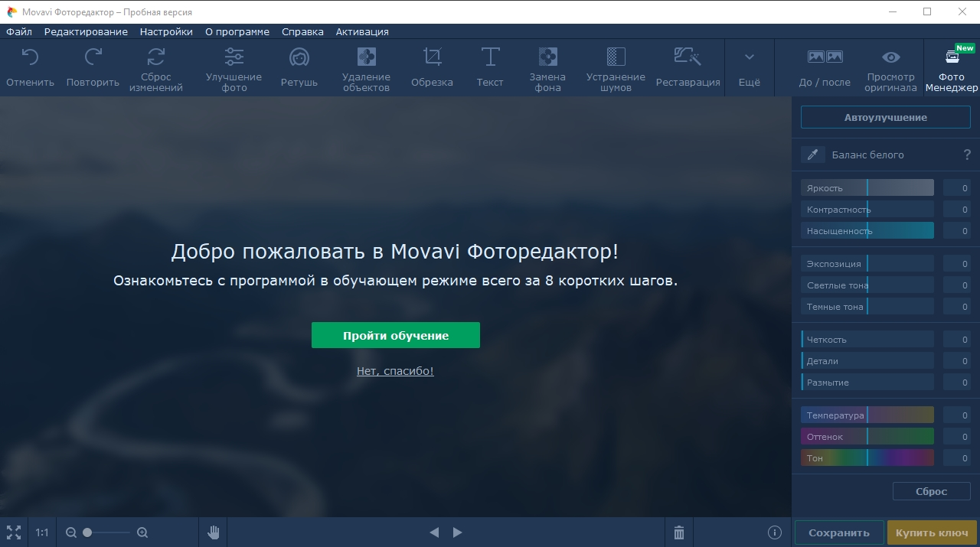Open the О программе menu
This screenshot has width=980, height=547.
coord(237,32)
